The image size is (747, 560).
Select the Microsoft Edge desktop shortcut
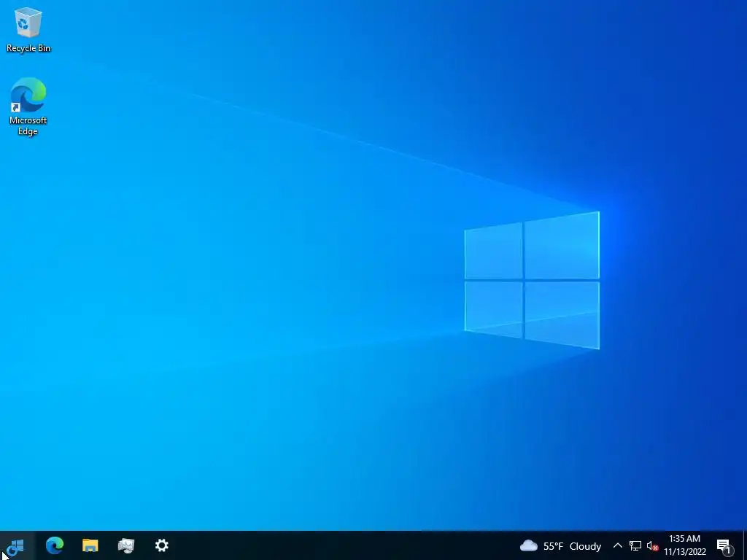click(x=28, y=106)
